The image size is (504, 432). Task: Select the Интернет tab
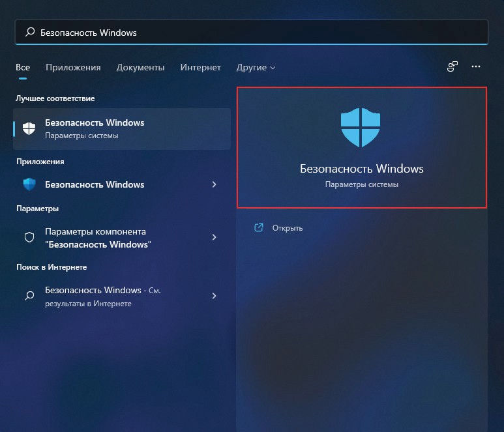pos(200,67)
